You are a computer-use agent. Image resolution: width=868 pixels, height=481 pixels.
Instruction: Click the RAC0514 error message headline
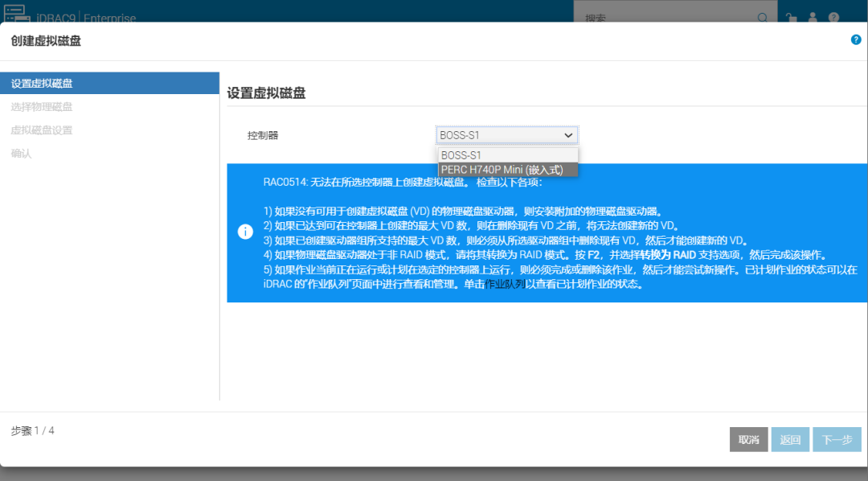(403, 183)
